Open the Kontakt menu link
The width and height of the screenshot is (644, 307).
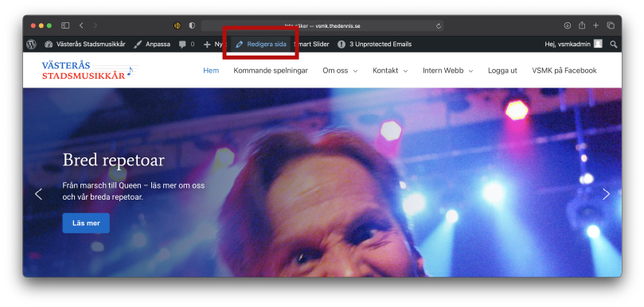tap(385, 71)
